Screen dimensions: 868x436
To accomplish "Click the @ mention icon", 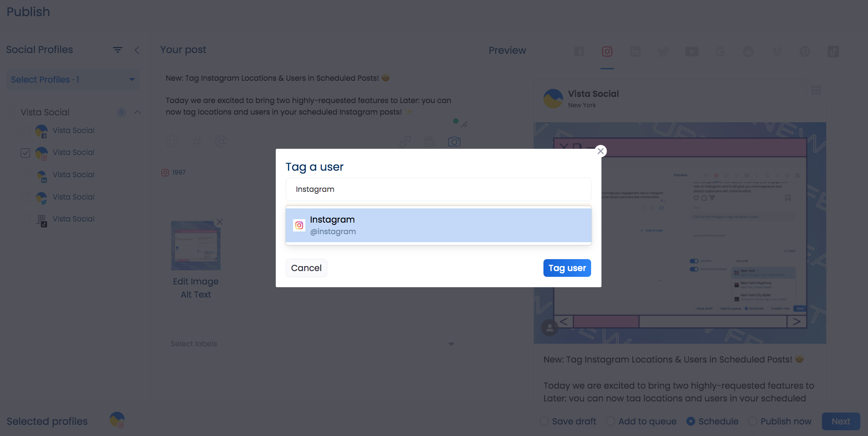I will coord(221,141).
